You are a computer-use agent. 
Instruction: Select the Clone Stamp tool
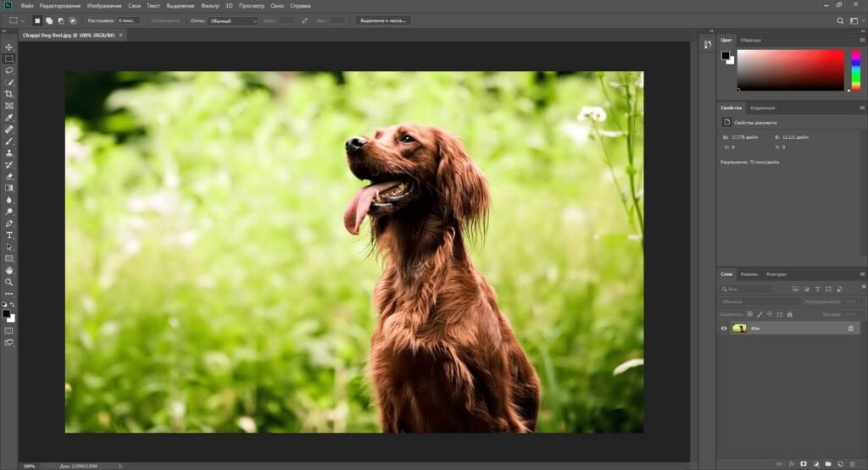point(8,153)
